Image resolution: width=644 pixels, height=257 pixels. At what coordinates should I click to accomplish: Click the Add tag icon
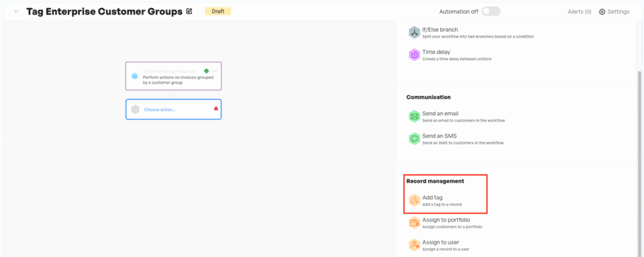click(414, 200)
